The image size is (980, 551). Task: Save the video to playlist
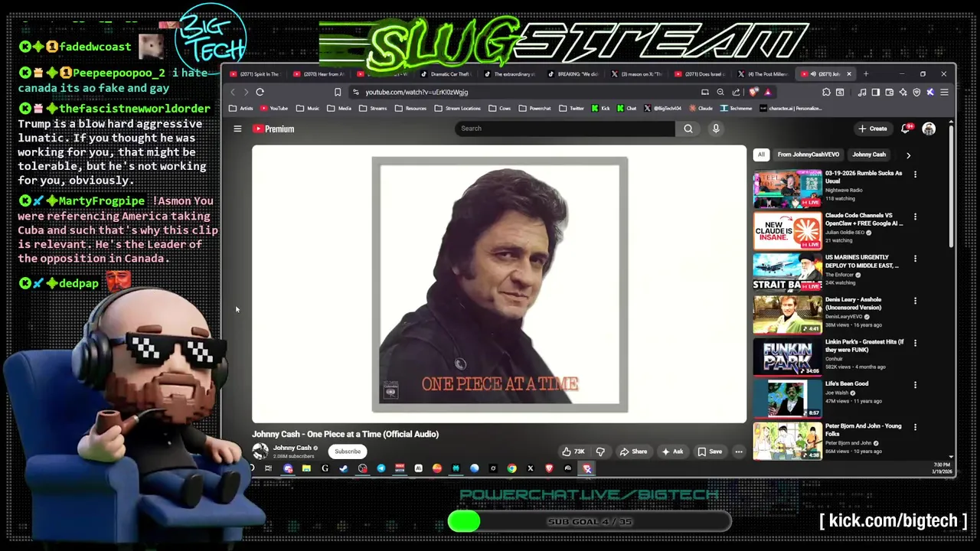tap(710, 452)
